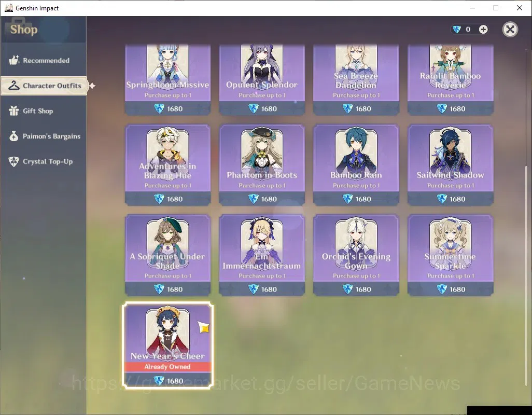Click the Crystal Top-Up crystal icon

coord(14,161)
